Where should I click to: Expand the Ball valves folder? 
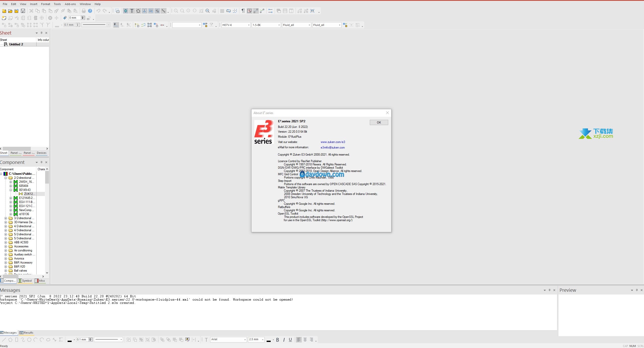click(x=6, y=271)
